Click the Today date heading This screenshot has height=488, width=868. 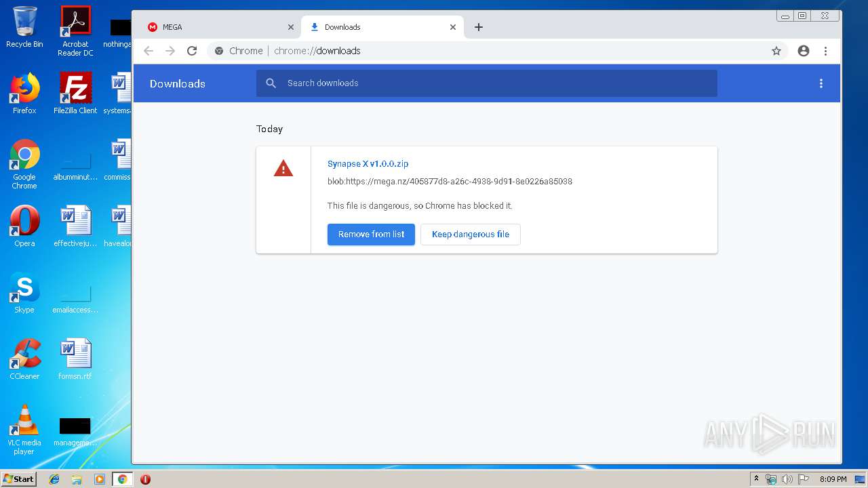[x=269, y=129]
